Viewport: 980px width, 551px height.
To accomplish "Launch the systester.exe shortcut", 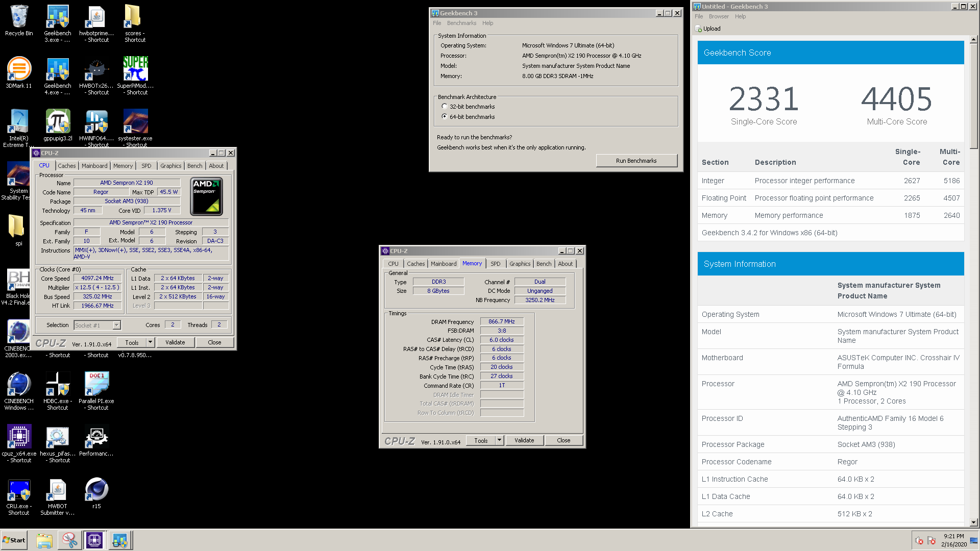I will pyautogui.click(x=135, y=128).
